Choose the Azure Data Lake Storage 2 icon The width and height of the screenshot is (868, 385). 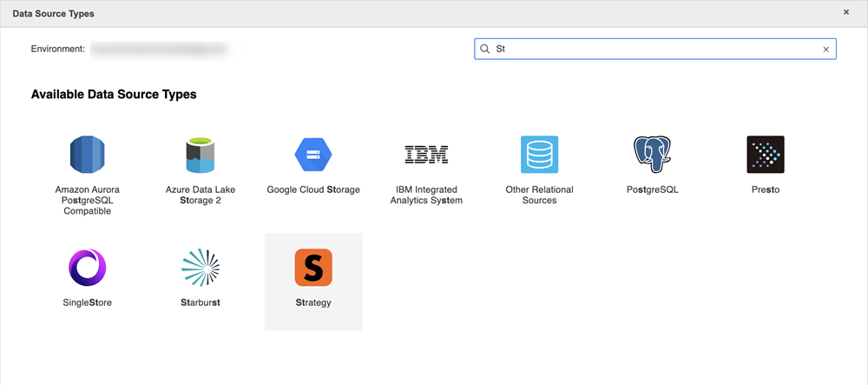tap(201, 155)
